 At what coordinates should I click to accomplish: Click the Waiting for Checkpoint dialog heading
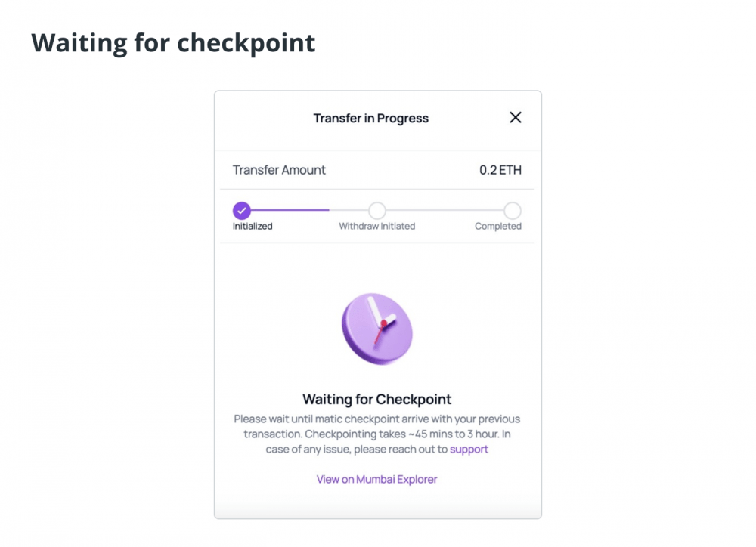coord(377,399)
